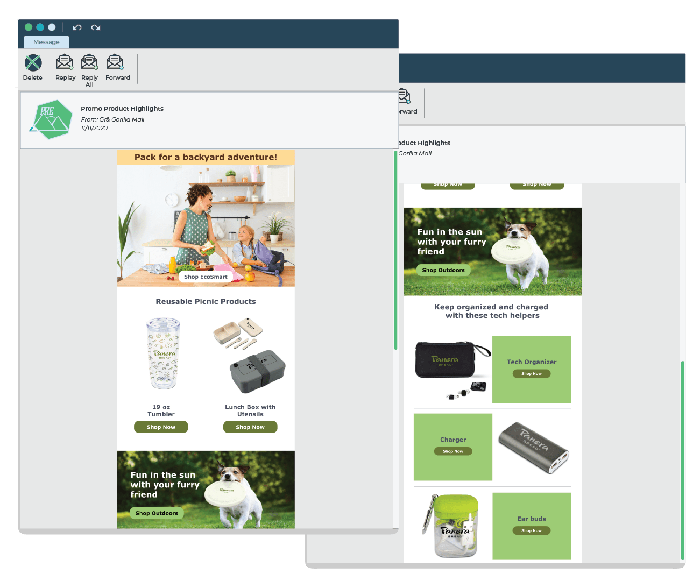Click the kitchen backyard adventure hero image
The width and height of the screenshot is (700, 588).
[206, 225]
